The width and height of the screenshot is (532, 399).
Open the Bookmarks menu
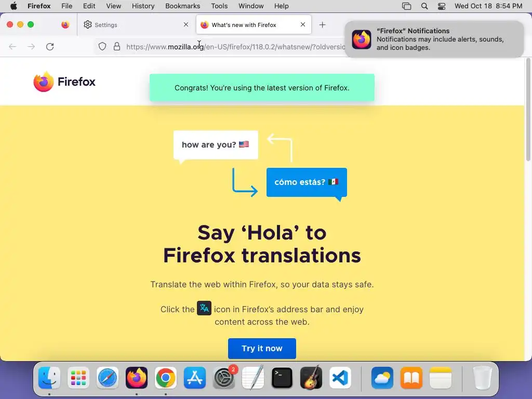(x=182, y=6)
